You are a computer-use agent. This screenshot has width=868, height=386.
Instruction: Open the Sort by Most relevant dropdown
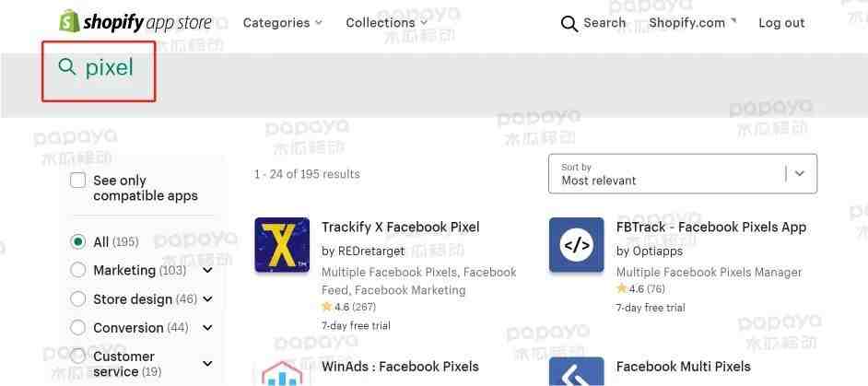click(x=683, y=174)
